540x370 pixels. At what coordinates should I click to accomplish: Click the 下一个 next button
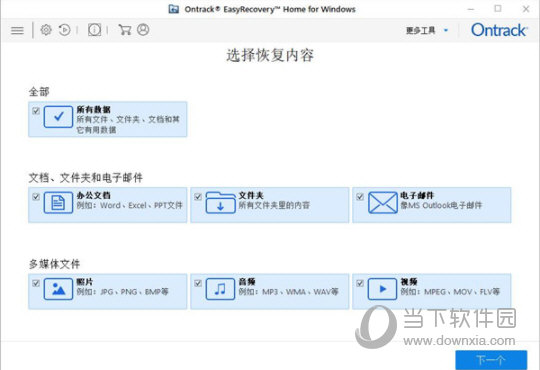491,360
